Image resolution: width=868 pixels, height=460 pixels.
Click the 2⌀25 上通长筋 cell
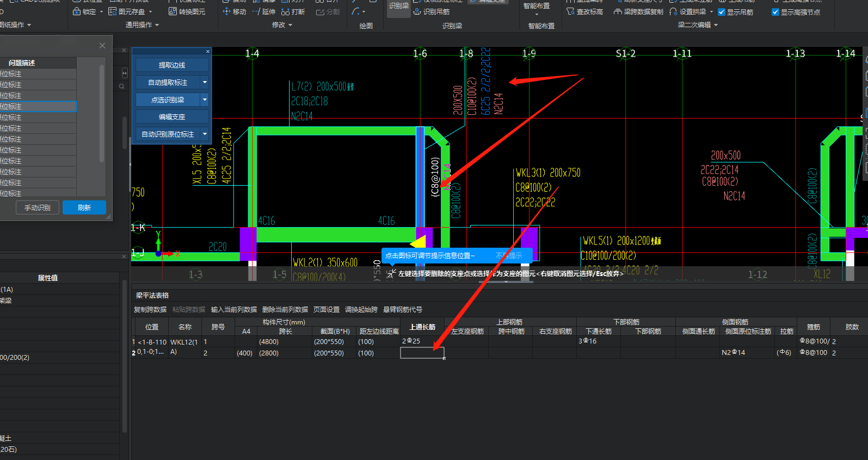point(422,341)
